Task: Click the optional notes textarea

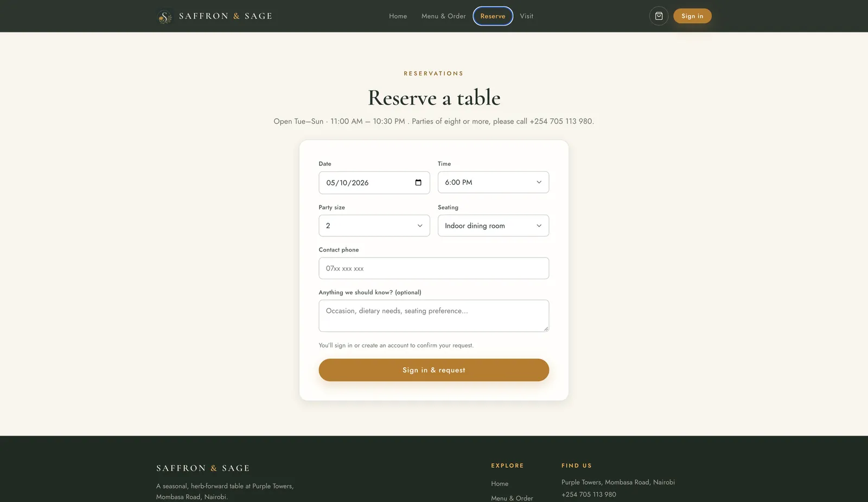Action: tap(434, 316)
